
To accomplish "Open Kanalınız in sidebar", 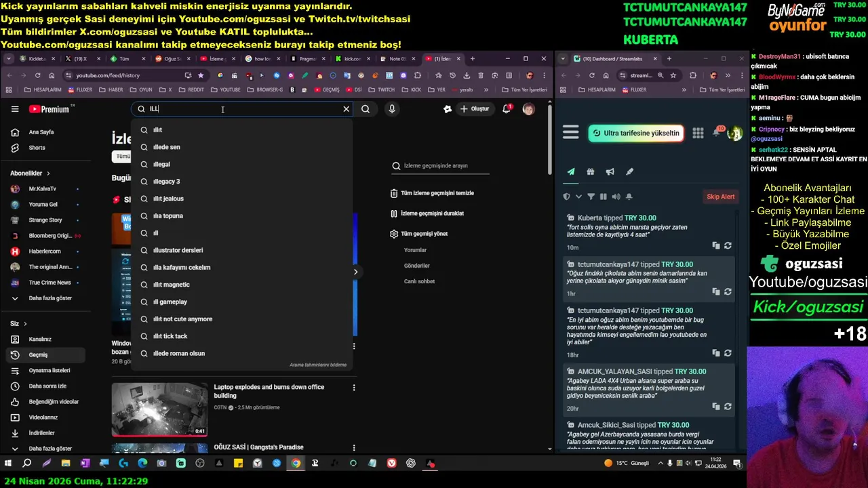I will click(x=44, y=339).
